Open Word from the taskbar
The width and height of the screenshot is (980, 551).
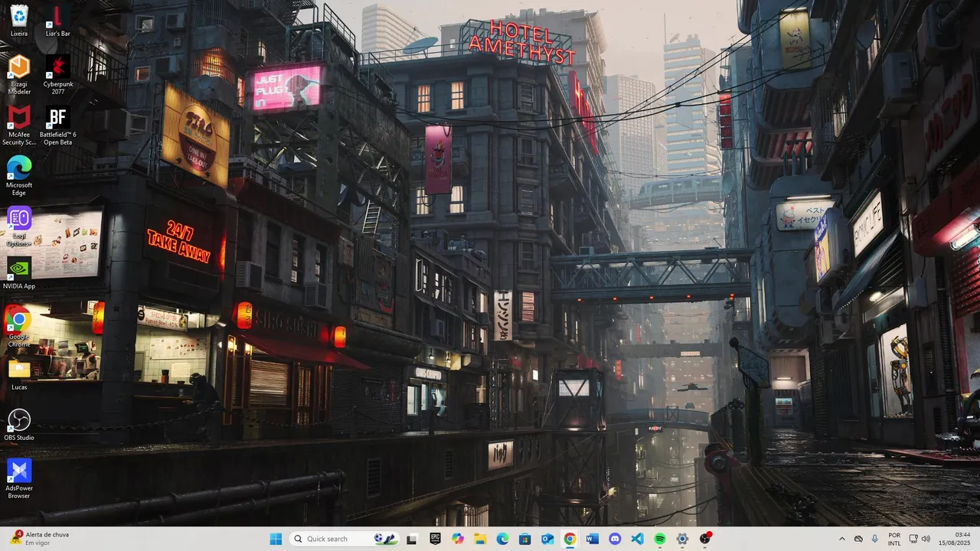(x=593, y=539)
